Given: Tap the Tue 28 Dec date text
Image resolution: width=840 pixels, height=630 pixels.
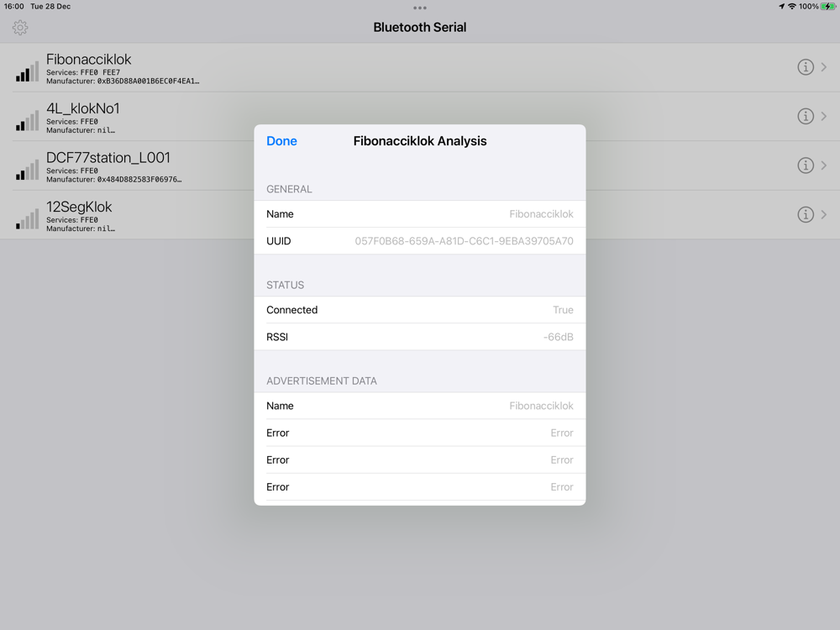Looking at the screenshot, I should click(x=50, y=7).
